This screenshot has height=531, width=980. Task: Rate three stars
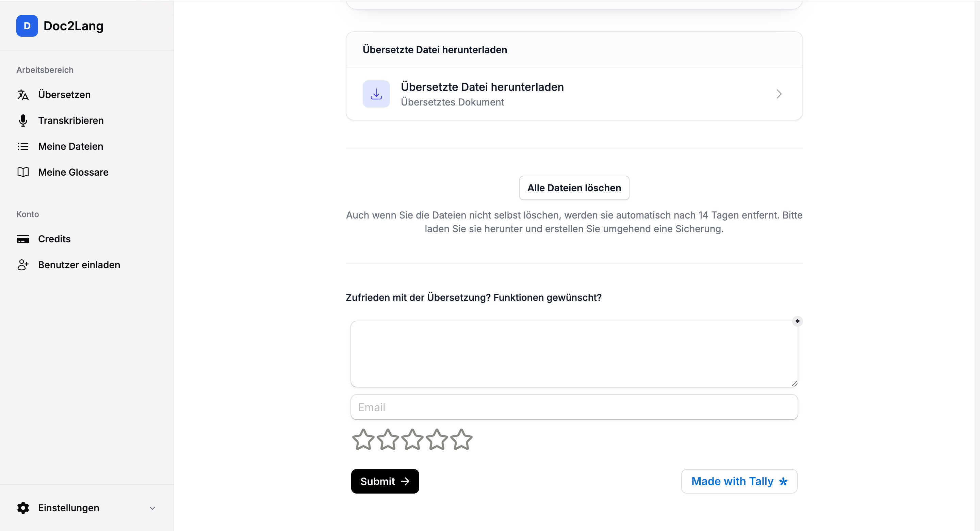click(412, 440)
